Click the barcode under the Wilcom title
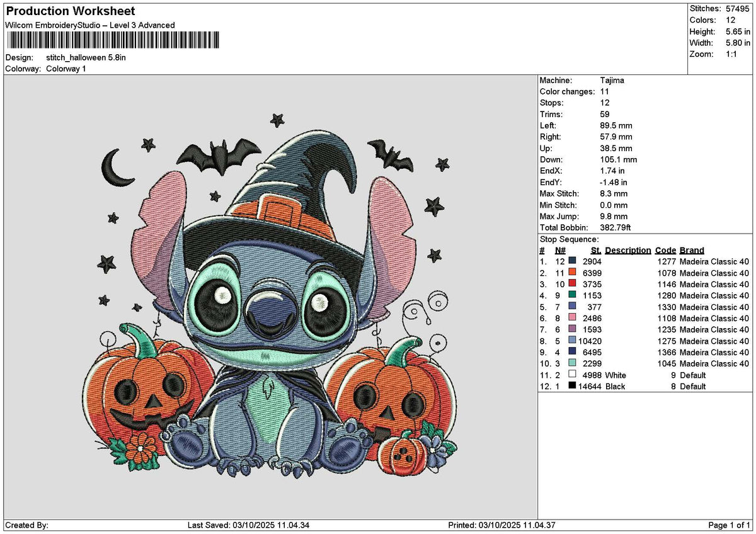 pos(113,40)
